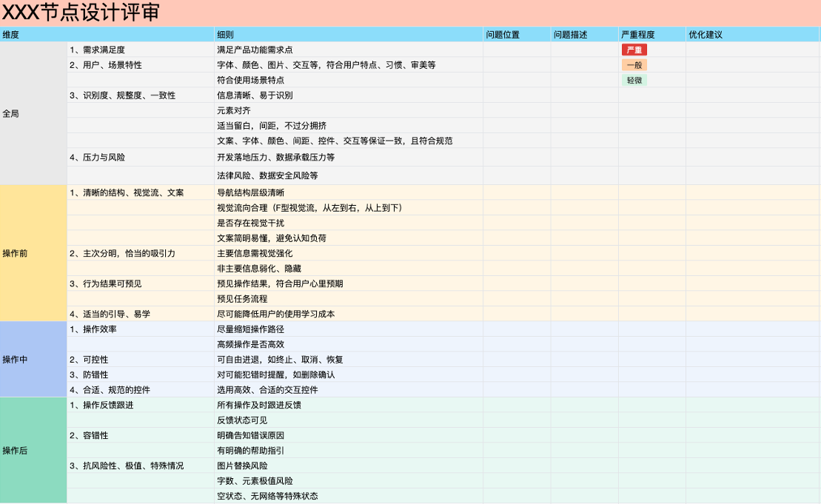Image resolution: width=821 pixels, height=504 pixels.
Task: Click cell 1、操作效率
Action: [x=141, y=329]
